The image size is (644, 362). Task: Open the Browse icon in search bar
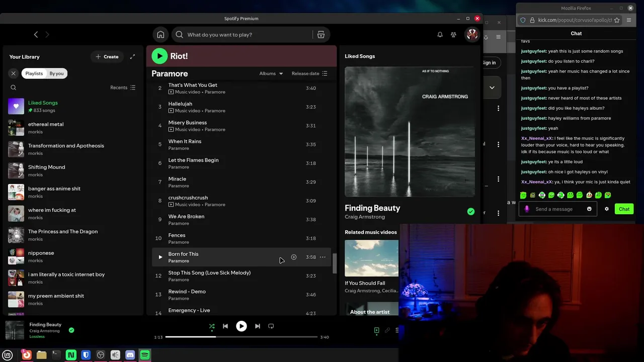coord(321,35)
